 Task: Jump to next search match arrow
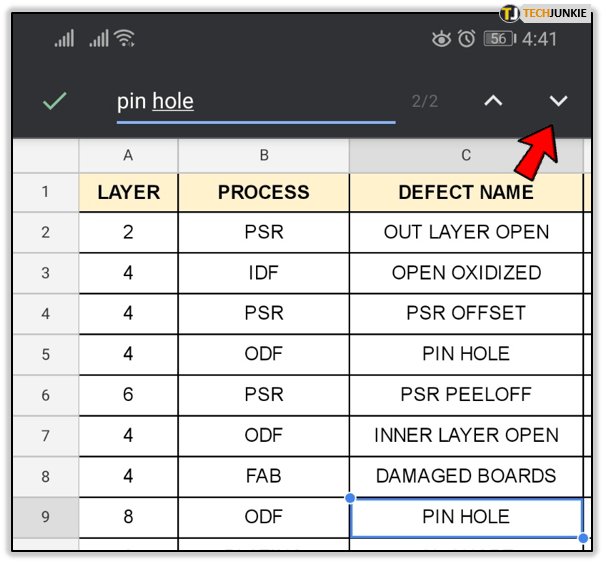[558, 101]
